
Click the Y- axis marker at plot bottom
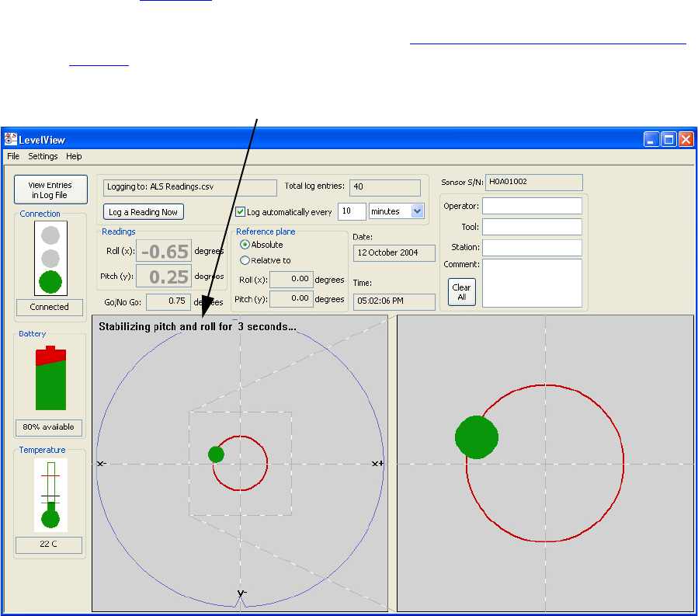coord(241,593)
